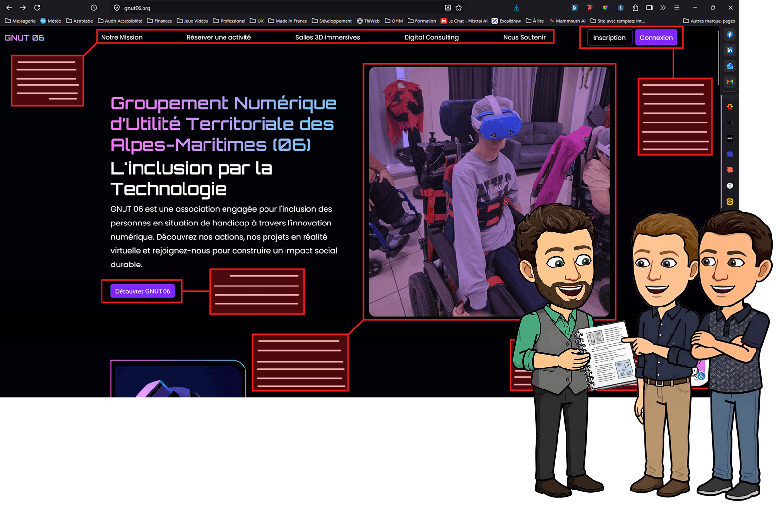Image resolution: width=776 pixels, height=532 pixels.
Task: Open the Astrolabe bookmark folder
Action: click(80, 21)
